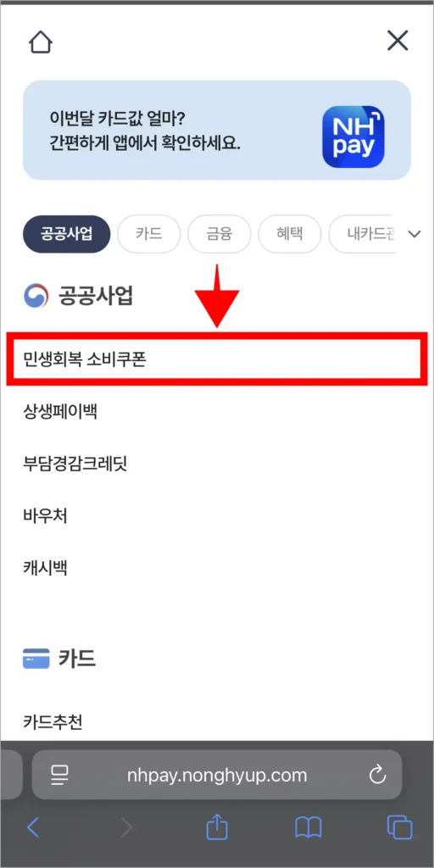The image size is (434, 868).
Task: Choose the 혜택 category chip
Action: [290, 234]
